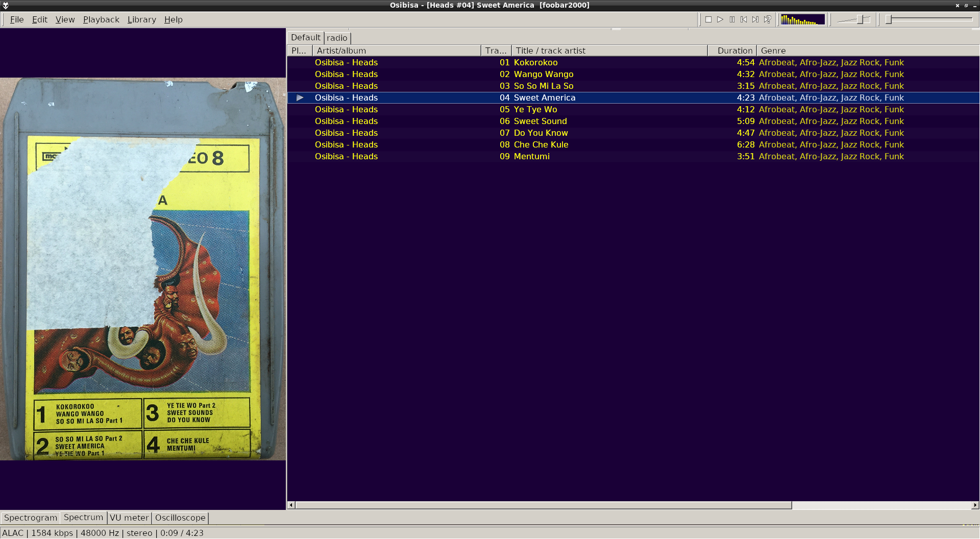
Task: Click the Osibisa Heads album art image
Action: pyautogui.click(x=143, y=269)
